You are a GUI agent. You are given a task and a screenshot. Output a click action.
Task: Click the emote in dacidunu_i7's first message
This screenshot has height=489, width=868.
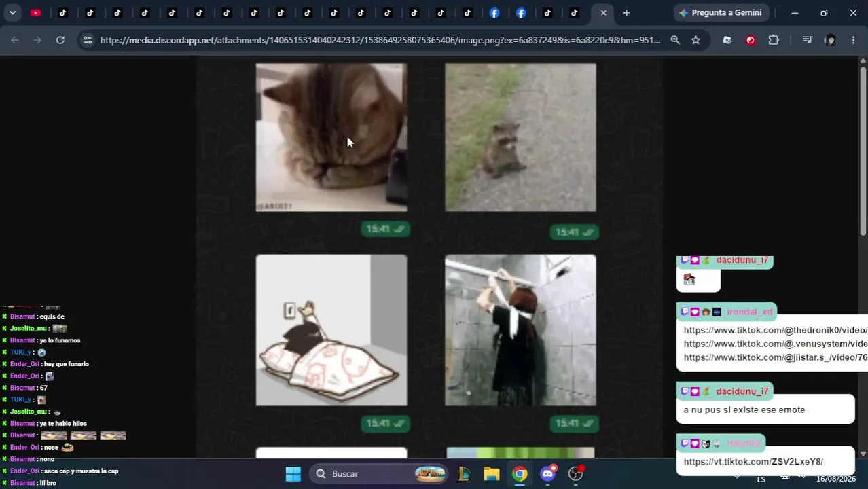(689, 279)
